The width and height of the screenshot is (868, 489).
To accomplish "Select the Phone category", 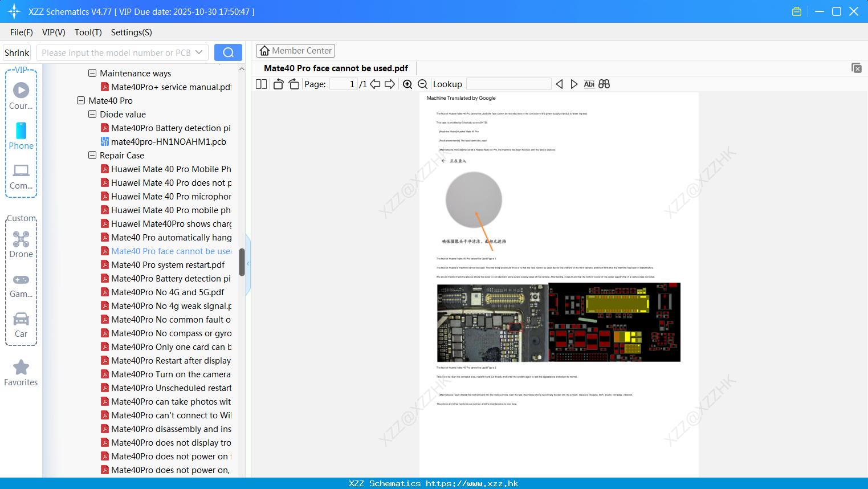I will point(21,136).
